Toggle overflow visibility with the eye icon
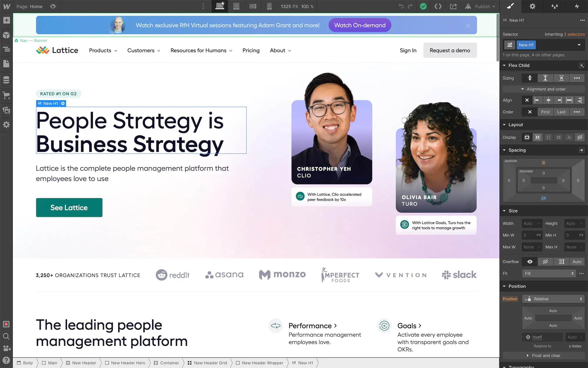Screen dimensions: 588x368 point(529,261)
